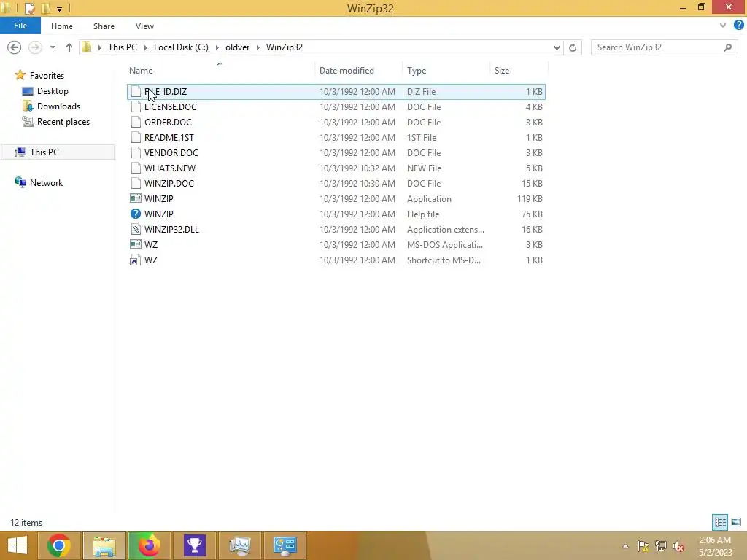747x560 pixels.
Task: Switch to details view layout button
Action: tap(720, 522)
